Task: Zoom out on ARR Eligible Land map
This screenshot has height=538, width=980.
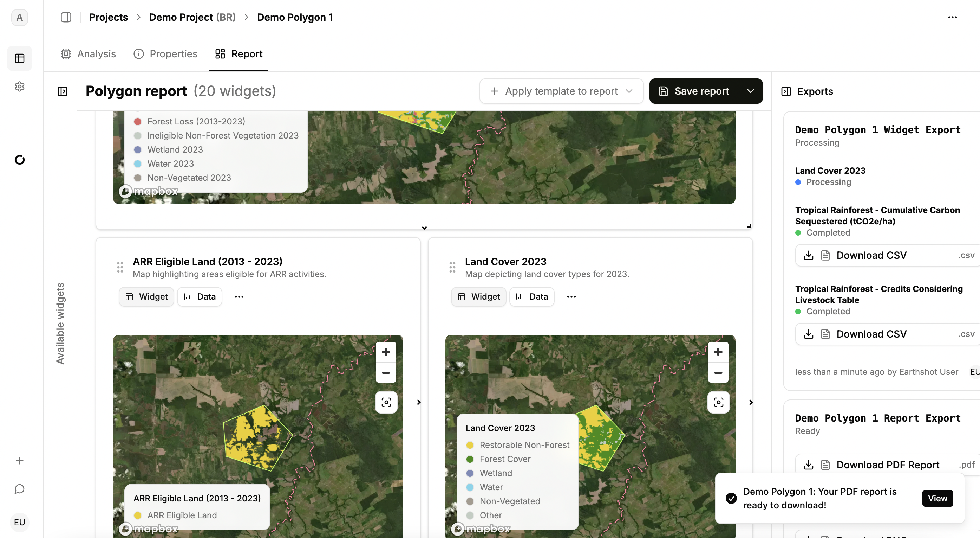Action: click(x=386, y=372)
